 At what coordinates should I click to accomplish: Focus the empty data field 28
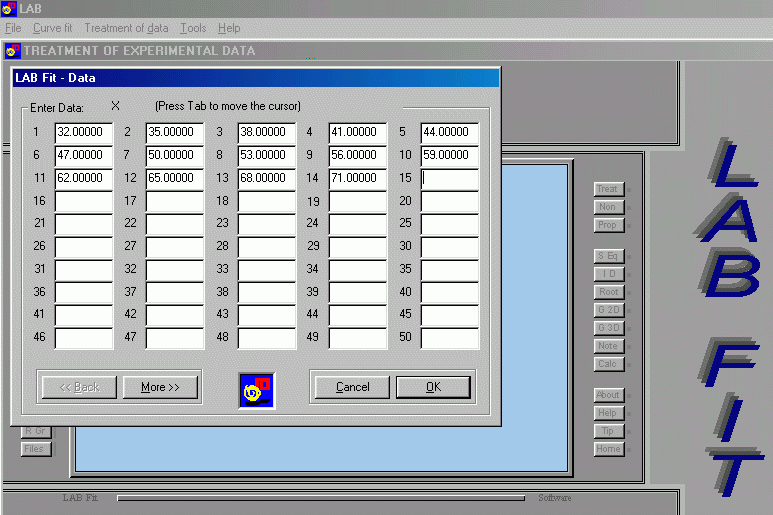[x=267, y=247]
